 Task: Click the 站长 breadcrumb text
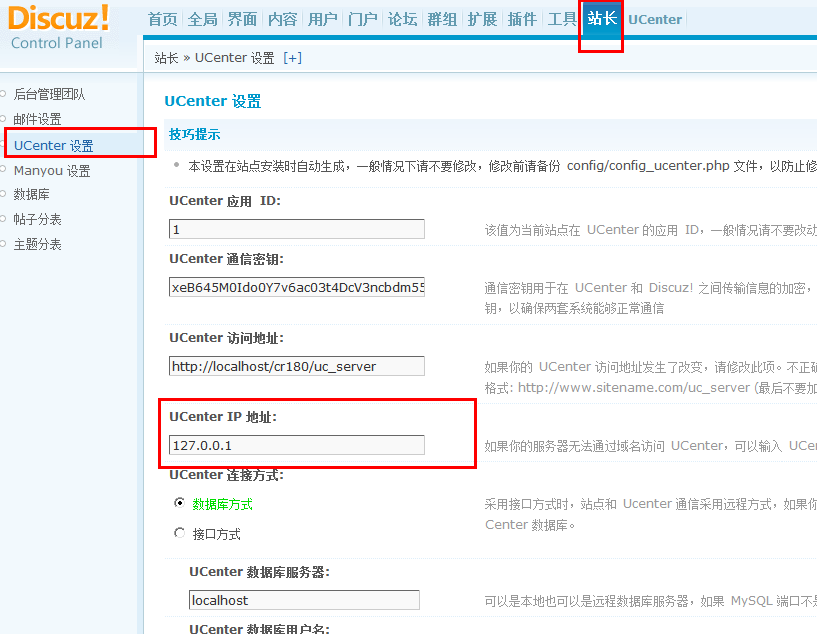[x=166, y=58]
